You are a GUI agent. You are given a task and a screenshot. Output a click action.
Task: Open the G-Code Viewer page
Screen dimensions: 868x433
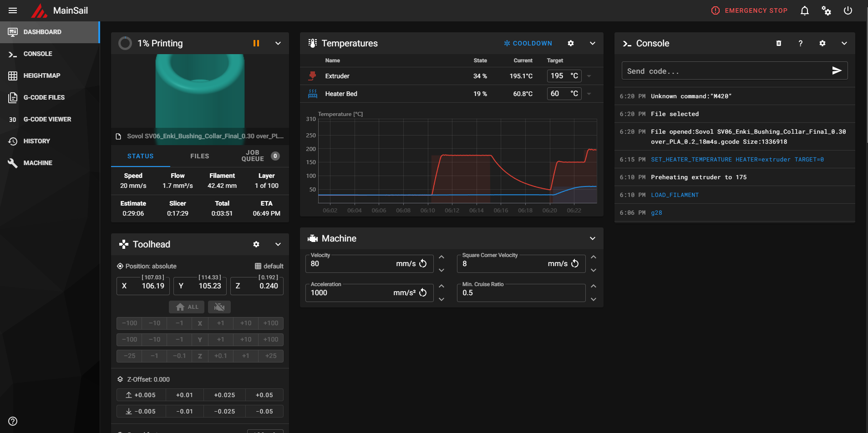tap(49, 119)
